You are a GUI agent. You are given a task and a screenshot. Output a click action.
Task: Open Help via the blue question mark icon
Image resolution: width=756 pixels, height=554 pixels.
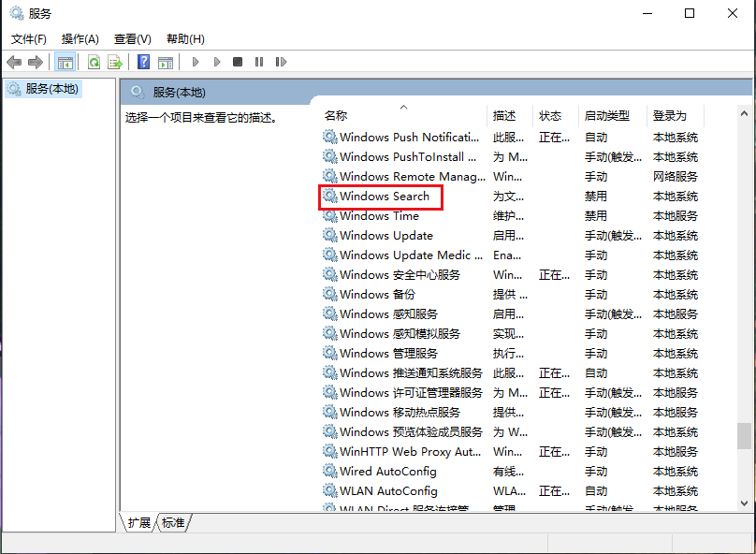(x=143, y=62)
